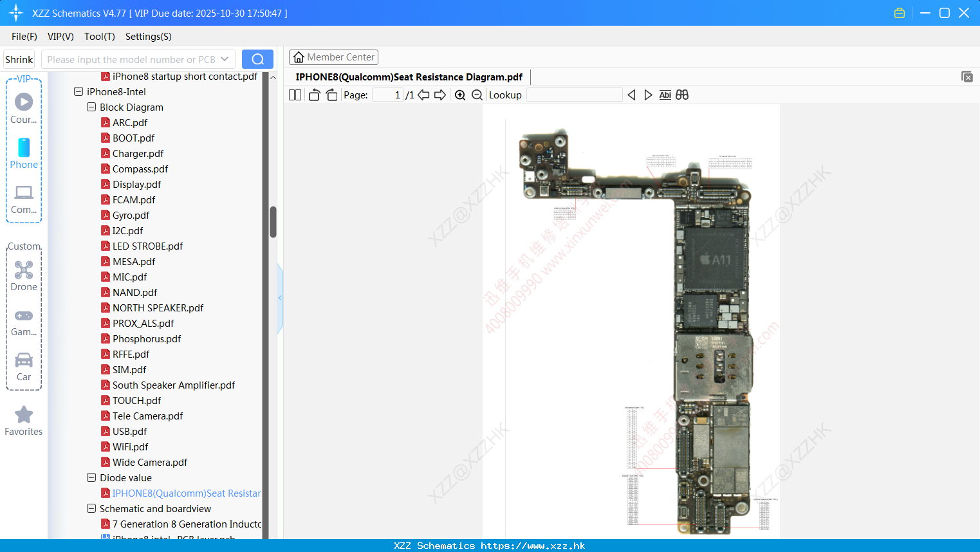Click the Shrink button
This screenshot has width=980, height=552.
click(19, 59)
